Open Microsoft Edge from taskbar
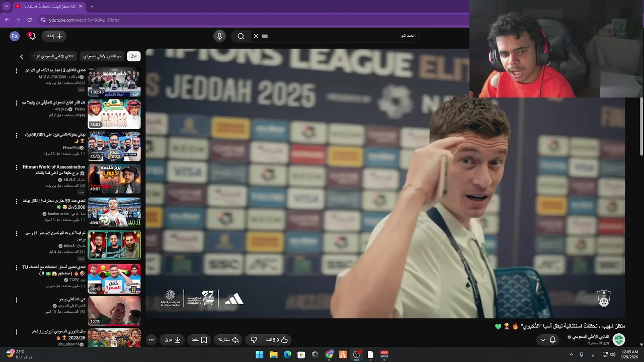 point(287,354)
